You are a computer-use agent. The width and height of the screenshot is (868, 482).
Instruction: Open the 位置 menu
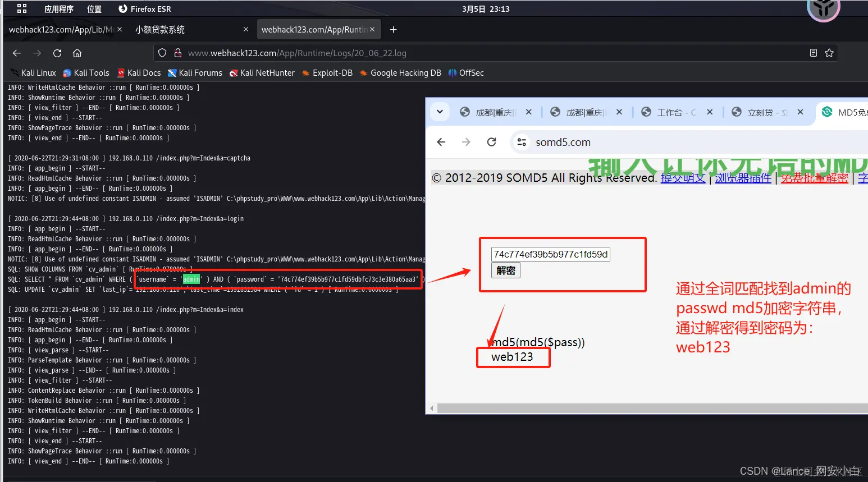94,9
